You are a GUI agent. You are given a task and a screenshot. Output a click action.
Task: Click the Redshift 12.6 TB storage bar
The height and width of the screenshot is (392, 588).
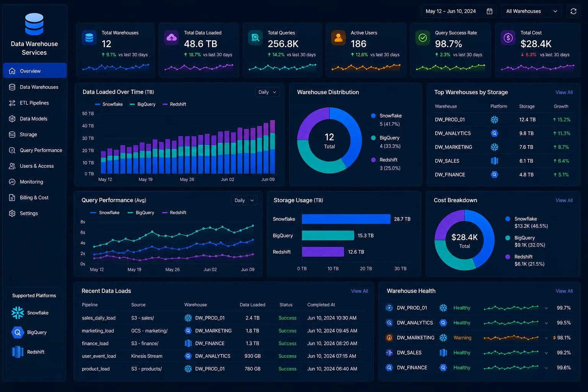(x=323, y=252)
